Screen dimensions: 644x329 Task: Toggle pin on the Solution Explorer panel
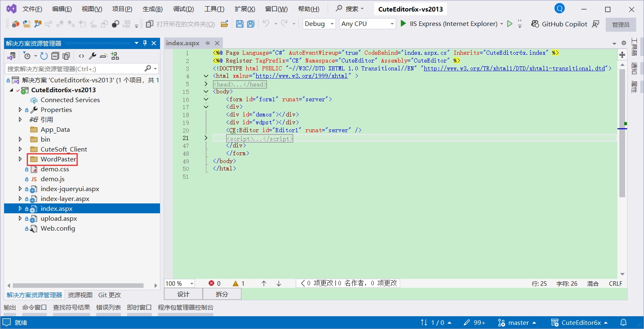(x=145, y=43)
